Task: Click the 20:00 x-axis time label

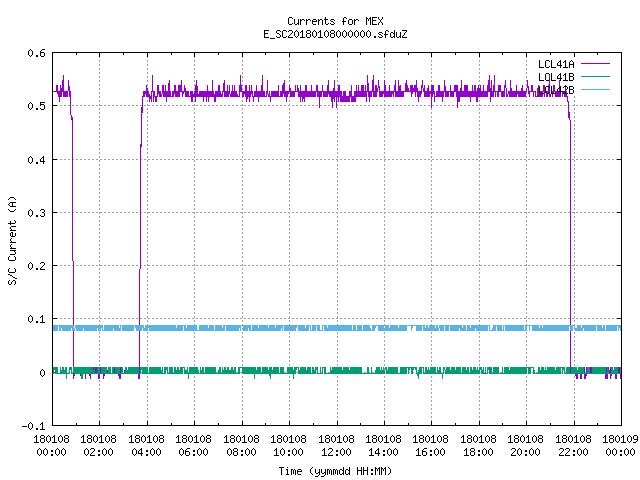Action: 525,452
